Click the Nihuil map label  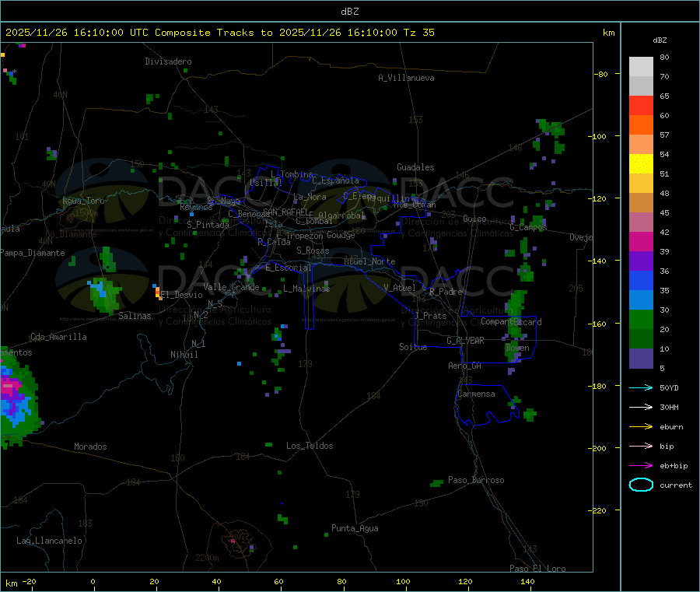click(x=184, y=355)
